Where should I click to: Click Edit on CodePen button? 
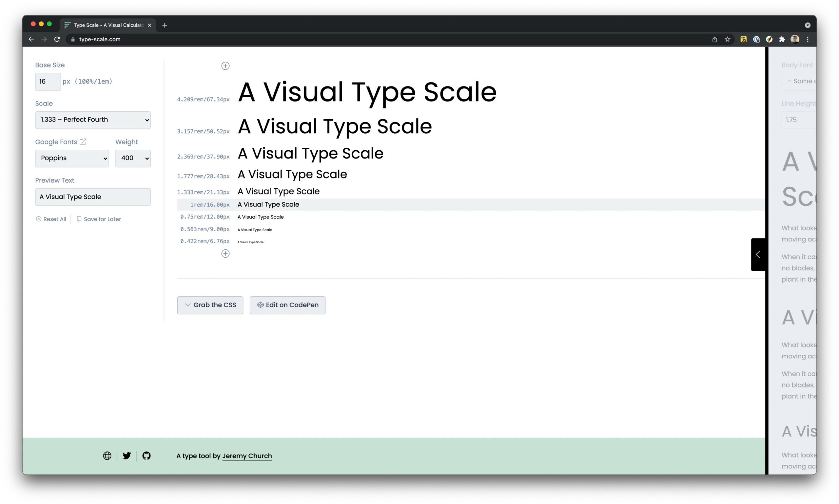pyautogui.click(x=287, y=305)
